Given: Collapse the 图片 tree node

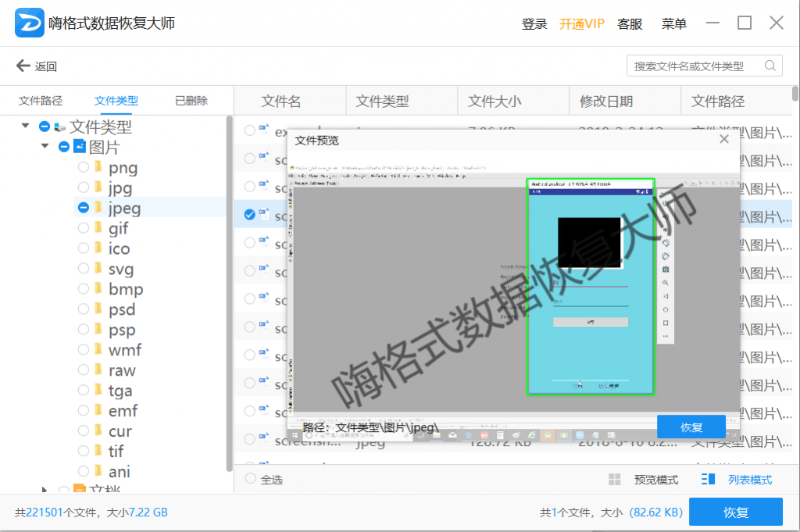Looking at the screenshot, I should tap(45, 146).
